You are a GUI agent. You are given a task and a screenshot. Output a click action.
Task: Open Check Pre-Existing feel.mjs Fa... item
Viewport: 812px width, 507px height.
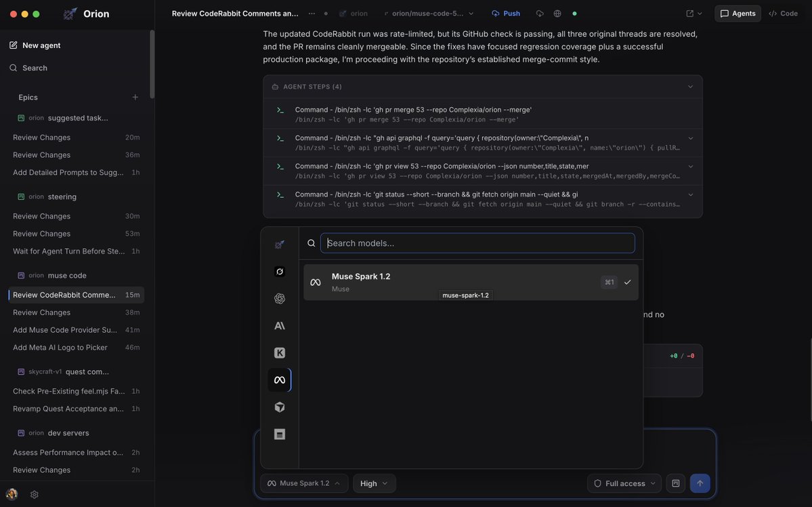(76, 391)
